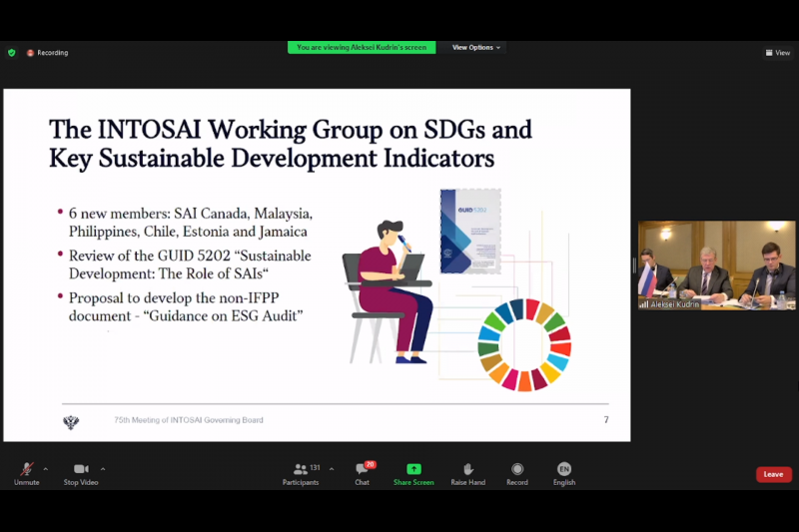Open the Participants panel
Viewport: 799px width, 532px height.
click(x=300, y=473)
